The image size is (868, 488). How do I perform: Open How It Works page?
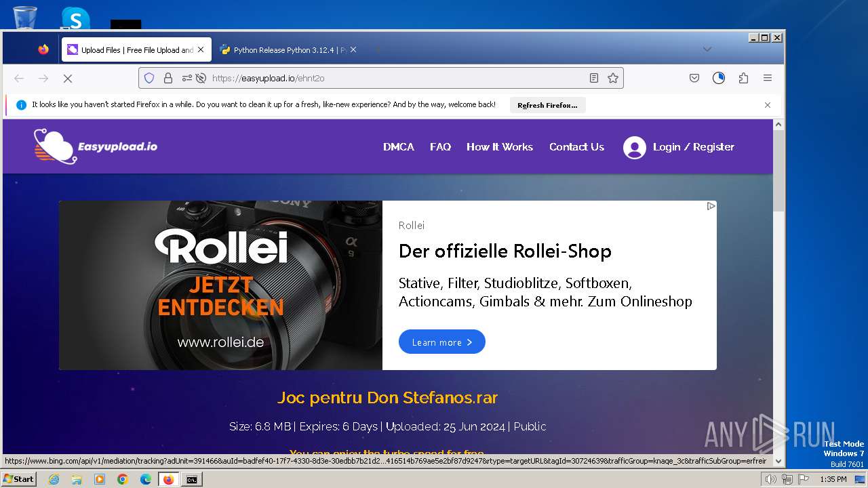click(x=500, y=146)
